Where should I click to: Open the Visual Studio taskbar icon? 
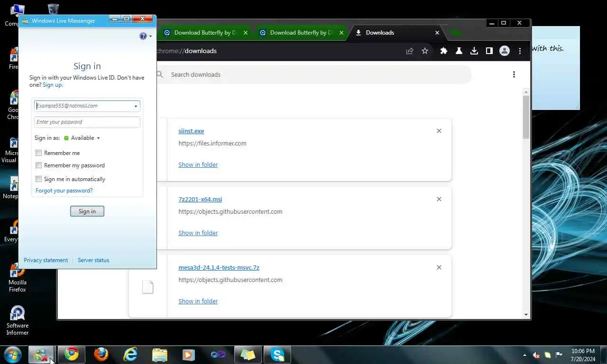tap(218, 355)
